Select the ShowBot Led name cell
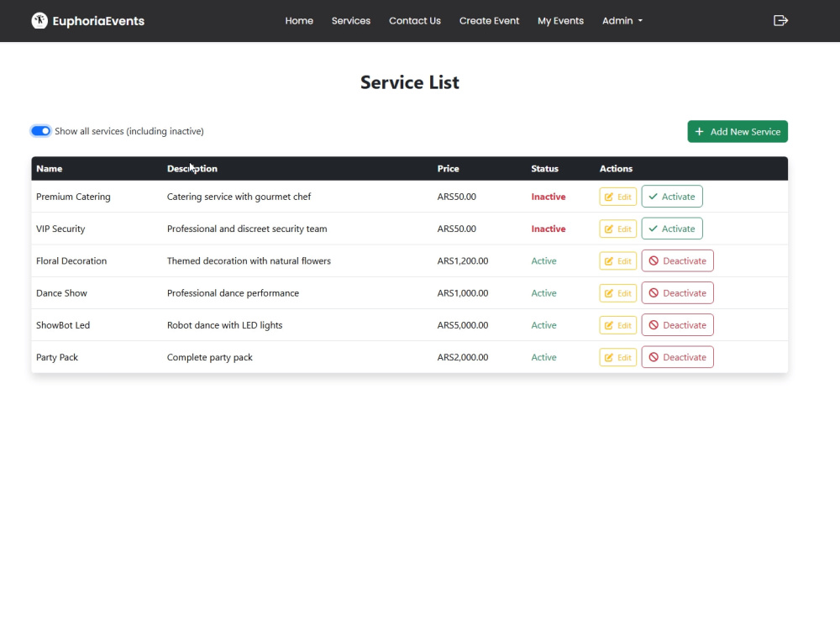 (x=63, y=325)
